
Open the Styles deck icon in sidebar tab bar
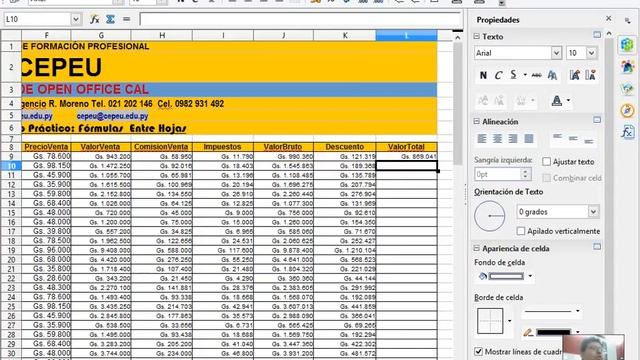[627, 67]
